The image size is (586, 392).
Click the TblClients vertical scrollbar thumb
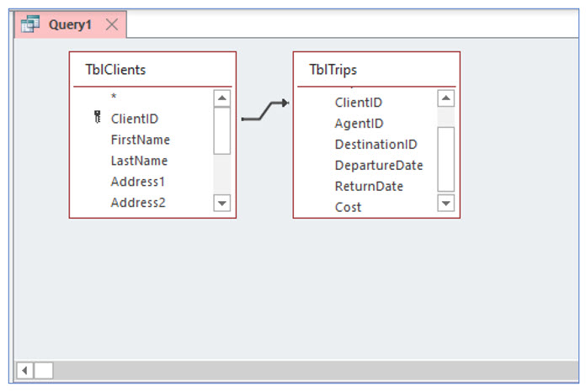(222, 130)
